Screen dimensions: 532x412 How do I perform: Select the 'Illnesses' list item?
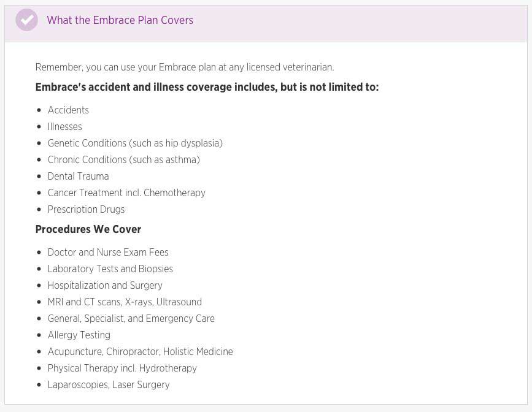tap(65, 126)
